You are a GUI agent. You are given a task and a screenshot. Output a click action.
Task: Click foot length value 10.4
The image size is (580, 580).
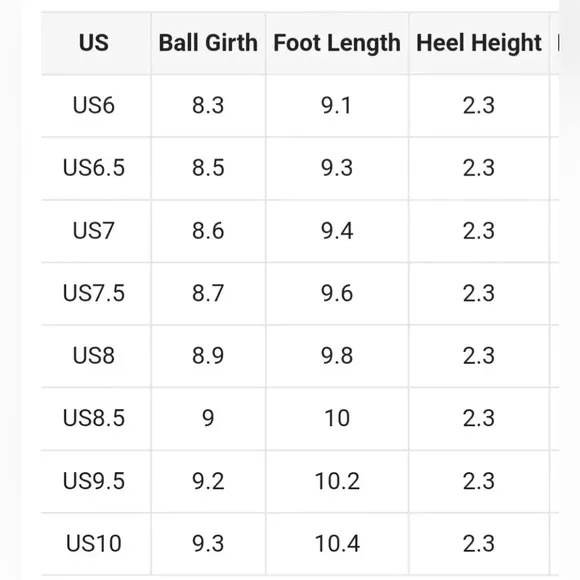pyautogui.click(x=337, y=544)
